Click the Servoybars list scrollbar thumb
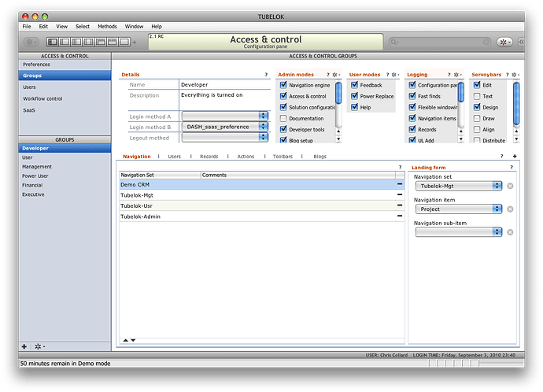 point(516,103)
